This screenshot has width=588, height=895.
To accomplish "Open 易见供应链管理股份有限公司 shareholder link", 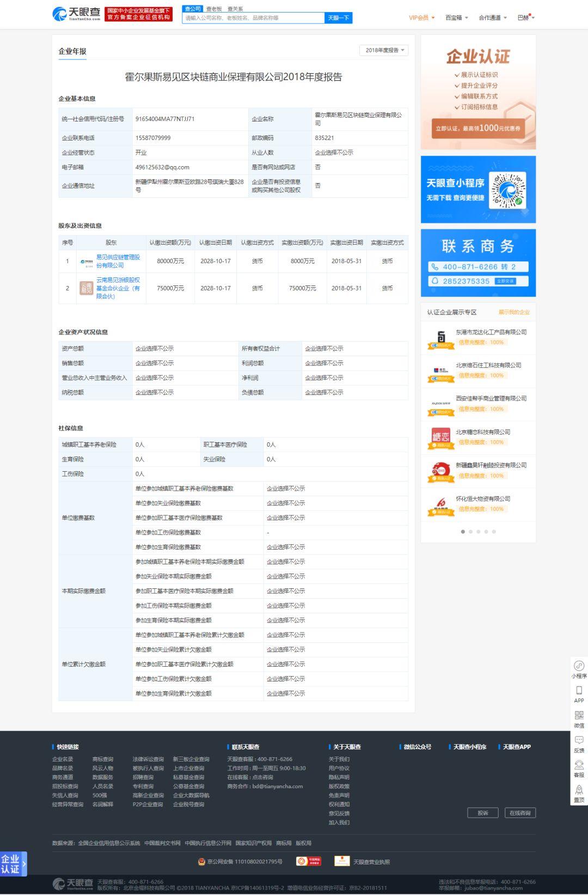I will tap(118, 261).
